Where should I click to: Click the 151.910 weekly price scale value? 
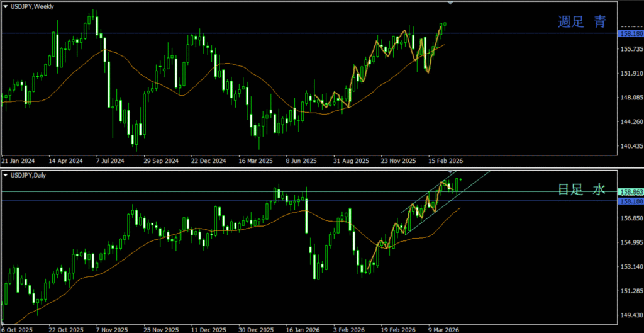click(630, 74)
